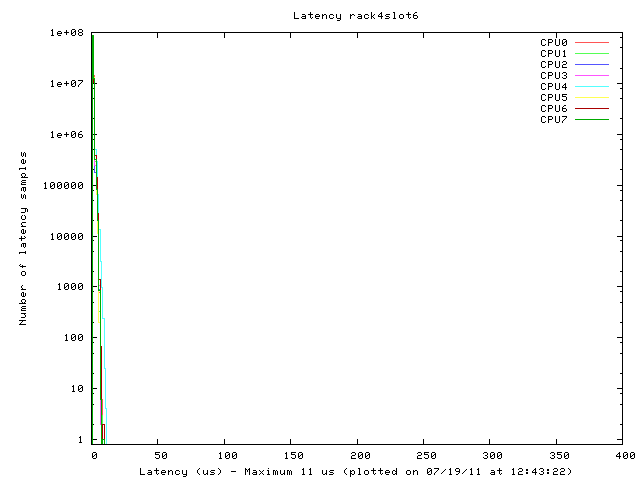Select the CPU6 legend label
Viewport: 640px width, 480px height.
point(553,109)
